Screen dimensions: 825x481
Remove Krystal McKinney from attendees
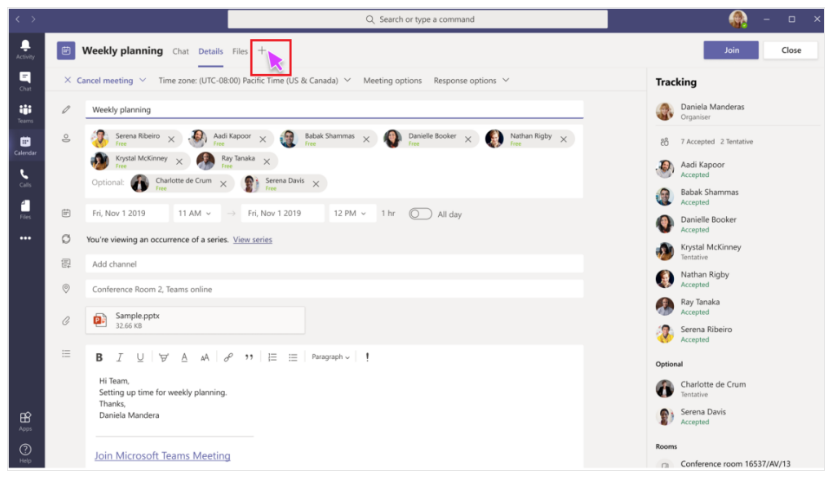(179, 162)
